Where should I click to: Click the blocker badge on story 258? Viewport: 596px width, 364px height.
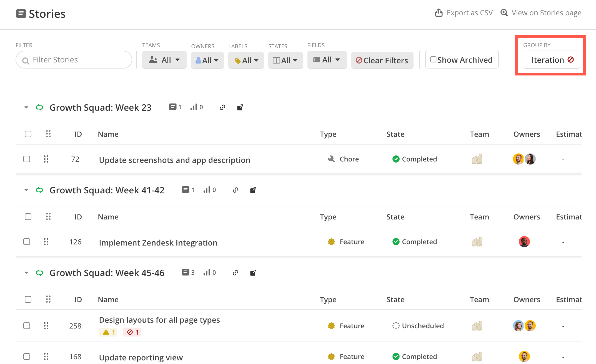click(x=132, y=332)
